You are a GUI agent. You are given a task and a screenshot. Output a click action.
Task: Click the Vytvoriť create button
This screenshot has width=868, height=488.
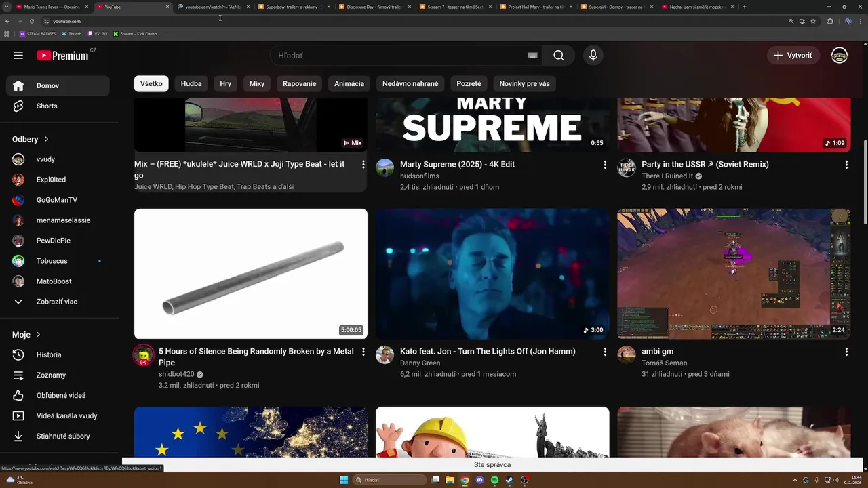(793, 56)
